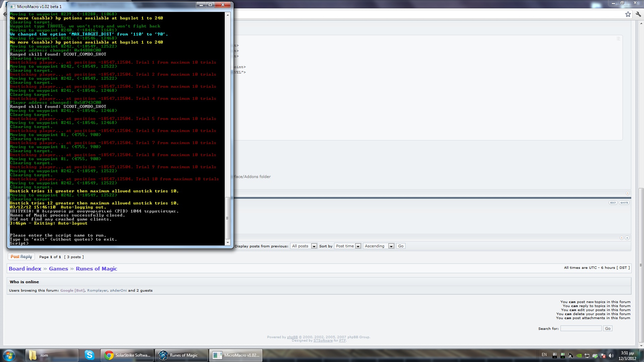Open the Board index breadcrumb link
The height and width of the screenshot is (362, 644).
pyautogui.click(x=25, y=268)
